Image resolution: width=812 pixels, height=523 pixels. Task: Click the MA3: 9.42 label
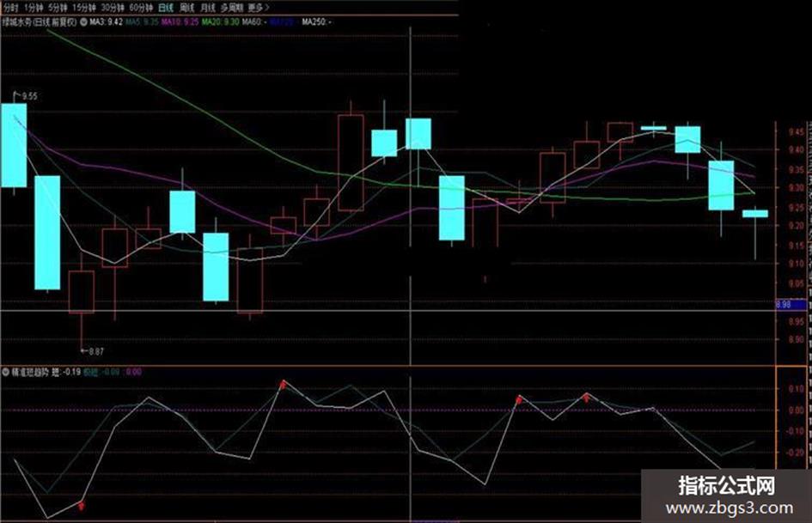(x=107, y=22)
